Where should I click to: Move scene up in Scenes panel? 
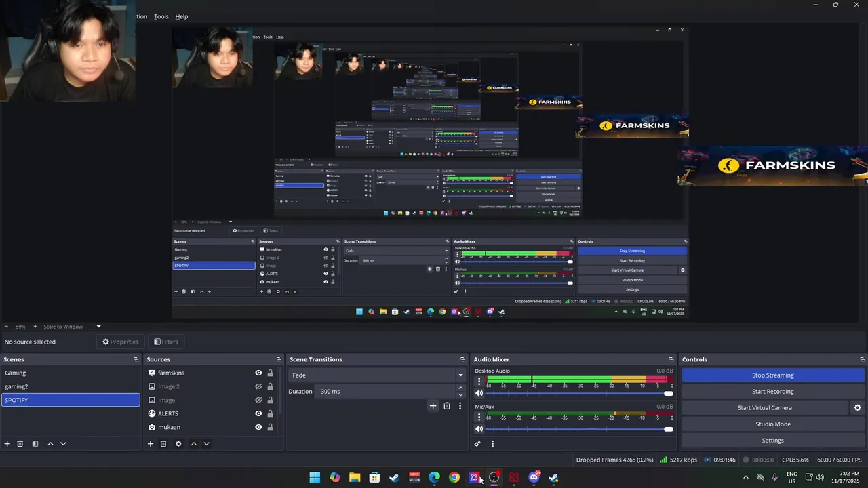[50, 444]
